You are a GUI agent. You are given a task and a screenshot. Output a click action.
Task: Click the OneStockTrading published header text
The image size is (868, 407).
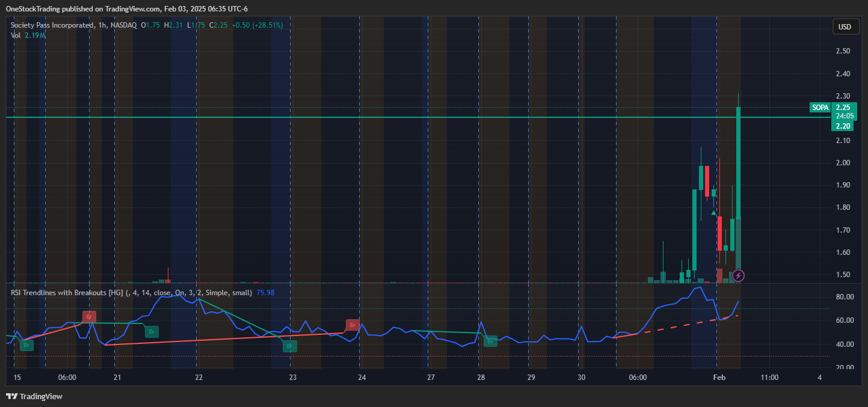coord(126,8)
